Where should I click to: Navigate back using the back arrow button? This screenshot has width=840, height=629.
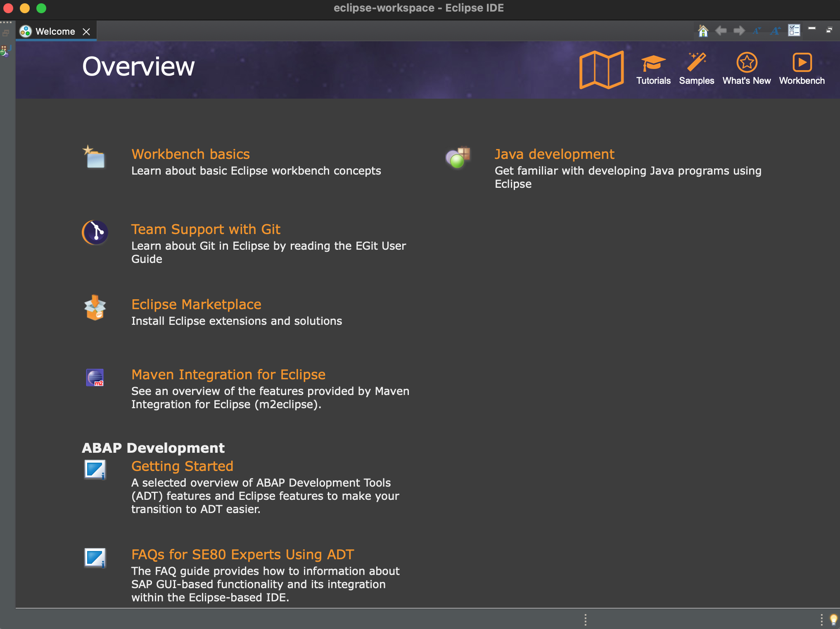pyautogui.click(x=721, y=31)
